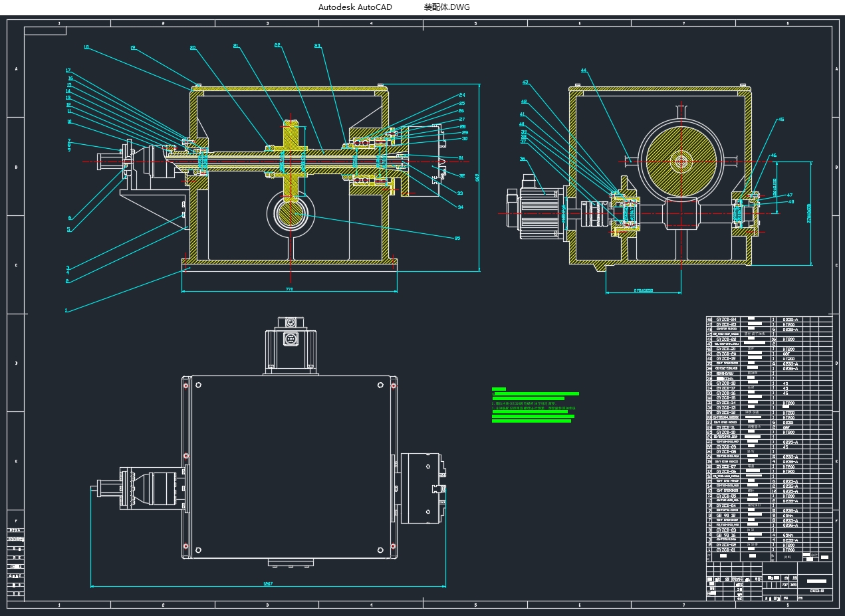845x616 pixels.
Task: Select the GYZCJ-01 row in parts list
Action: pyautogui.click(x=726, y=550)
